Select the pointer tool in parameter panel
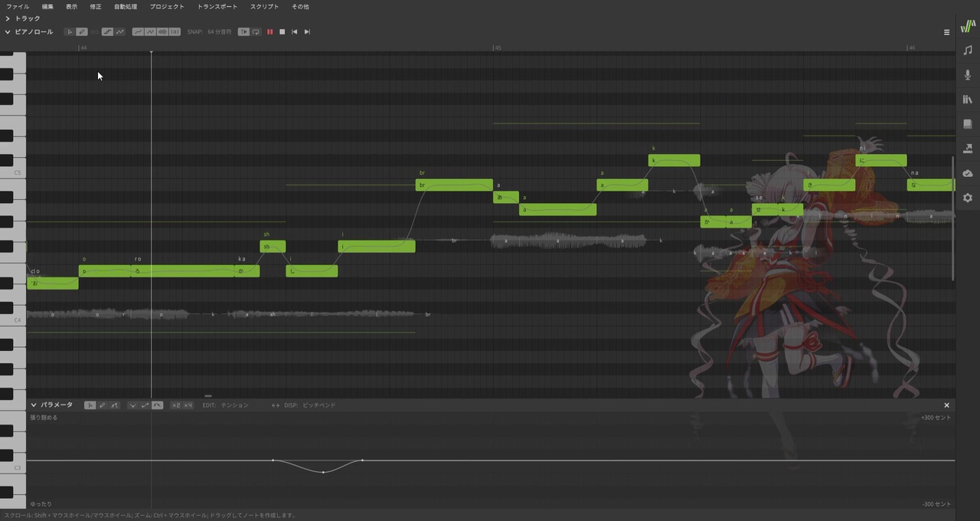 pos(90,405)
